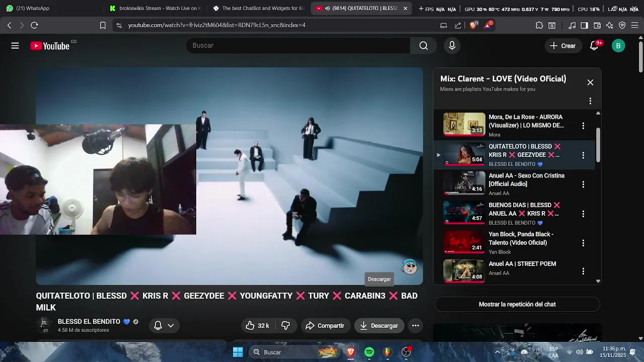This screenshot has height=362, width=644.
Task: Open YouTube notifications bell
Action: click(594, 46)
